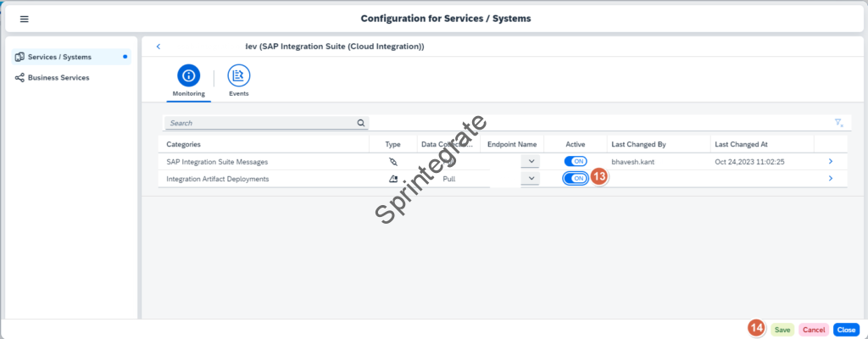Click the Cancel button
The height and width of the screenshot is (339, 868).
point(814,330)
